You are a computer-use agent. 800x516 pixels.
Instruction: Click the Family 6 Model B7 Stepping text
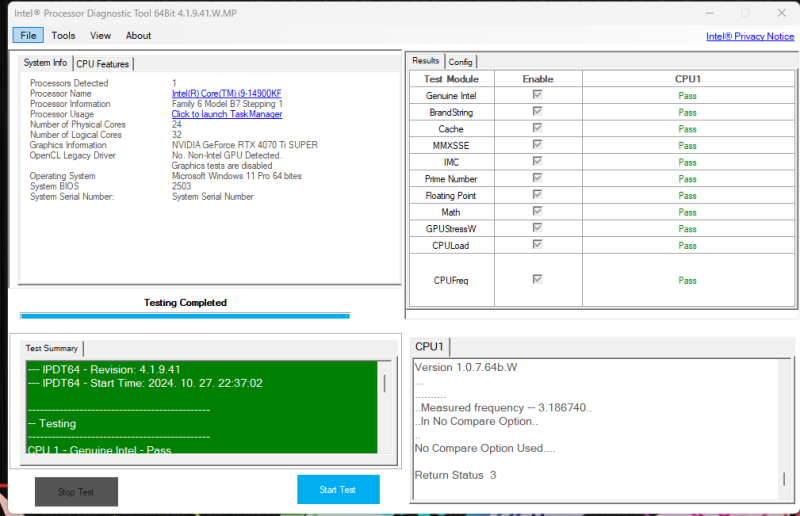tap(227, 104)
